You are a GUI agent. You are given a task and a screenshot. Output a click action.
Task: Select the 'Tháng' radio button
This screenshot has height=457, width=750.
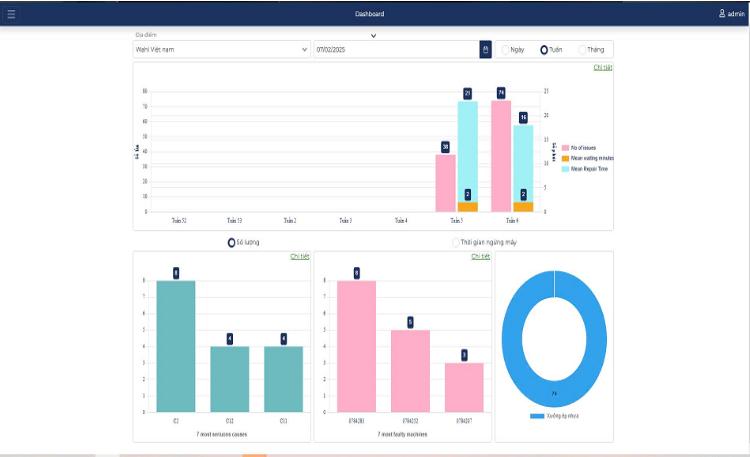tap(582, 50)
